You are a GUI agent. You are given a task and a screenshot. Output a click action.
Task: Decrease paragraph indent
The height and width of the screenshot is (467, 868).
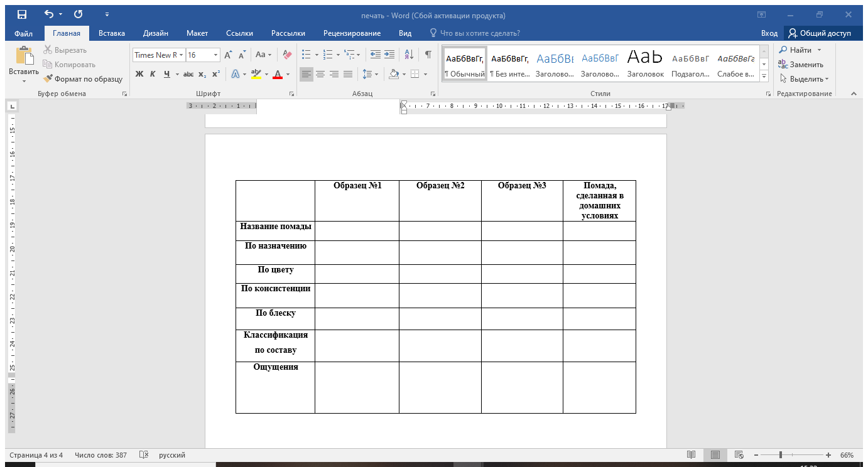tap(375, 55)
